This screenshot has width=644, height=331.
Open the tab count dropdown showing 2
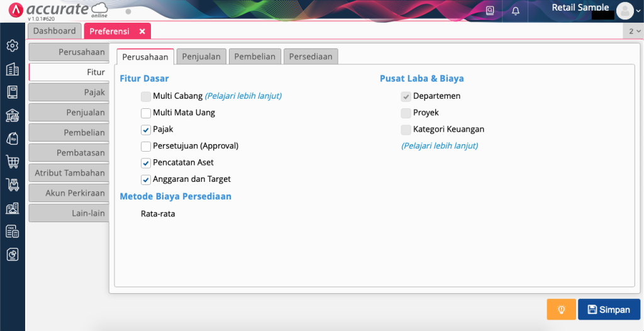[x=634, y=31]
